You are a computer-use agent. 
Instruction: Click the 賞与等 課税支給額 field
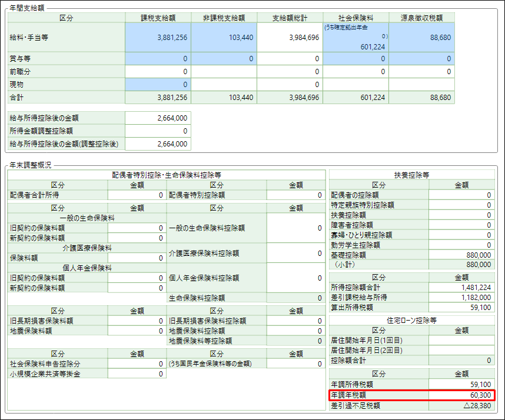point(158,59)
